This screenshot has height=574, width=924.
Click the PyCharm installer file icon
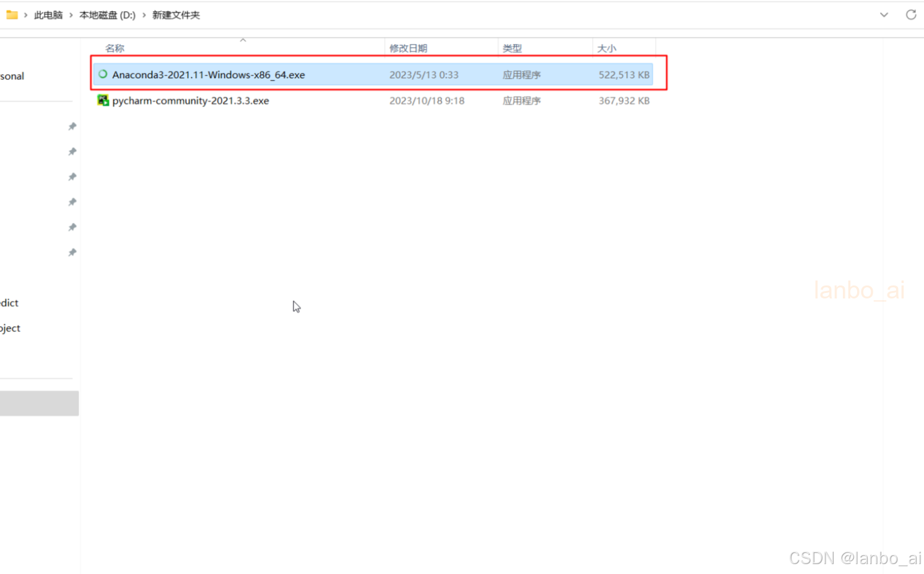[x=103, y=100]
